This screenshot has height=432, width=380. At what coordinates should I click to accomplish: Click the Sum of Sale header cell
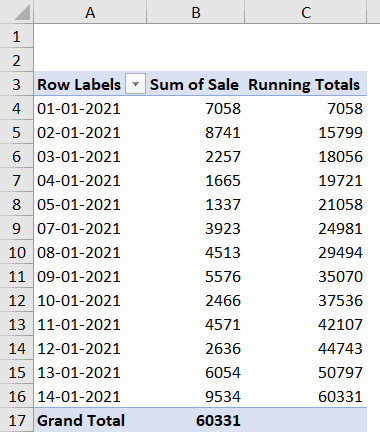click(196, 84)
